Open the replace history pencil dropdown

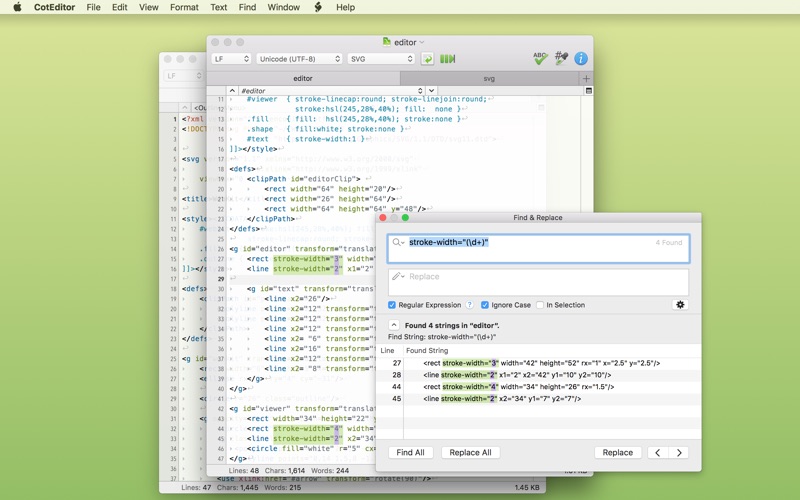coord(398,276)
